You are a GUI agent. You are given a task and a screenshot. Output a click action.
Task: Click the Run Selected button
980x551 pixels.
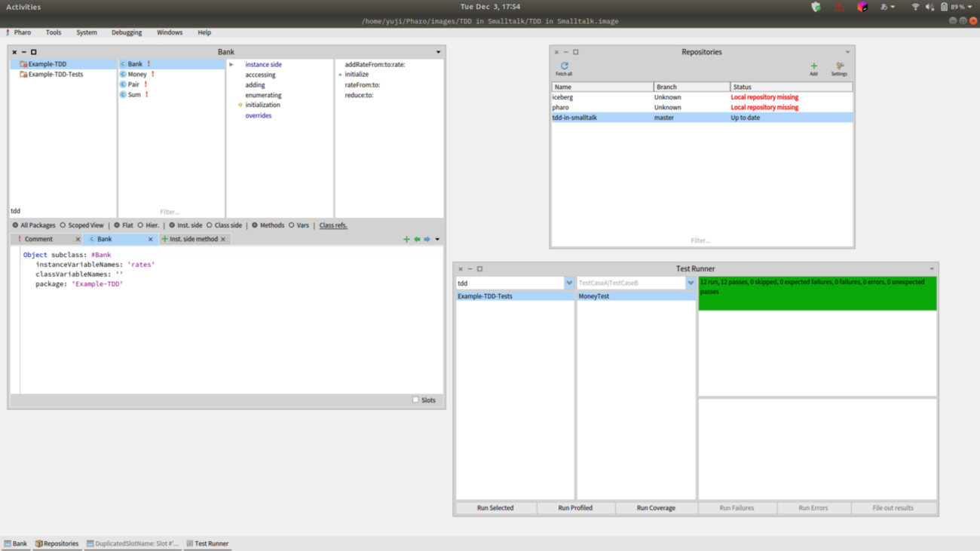pos(495,508)
